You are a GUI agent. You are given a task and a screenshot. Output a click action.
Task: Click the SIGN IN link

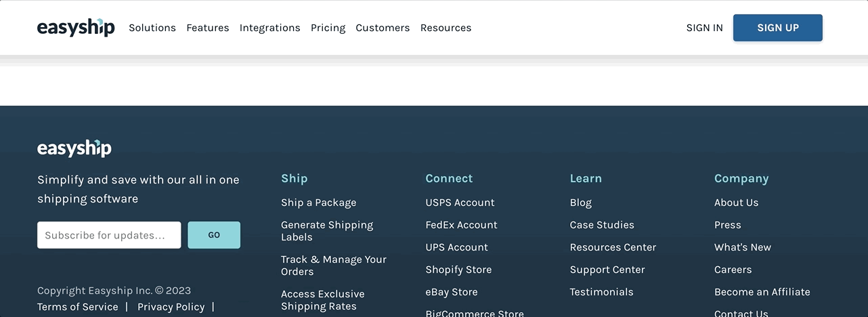[x=704, y=28]
